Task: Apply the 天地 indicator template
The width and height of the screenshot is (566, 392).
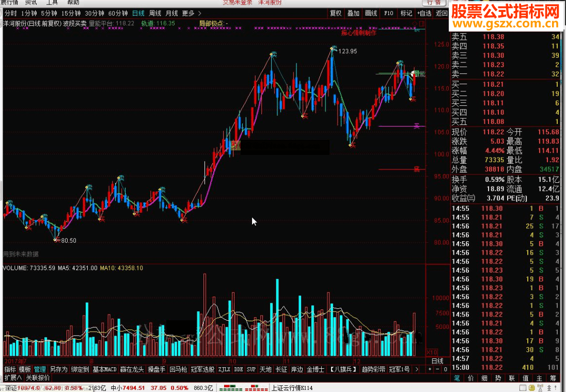Action: (265, 369)
